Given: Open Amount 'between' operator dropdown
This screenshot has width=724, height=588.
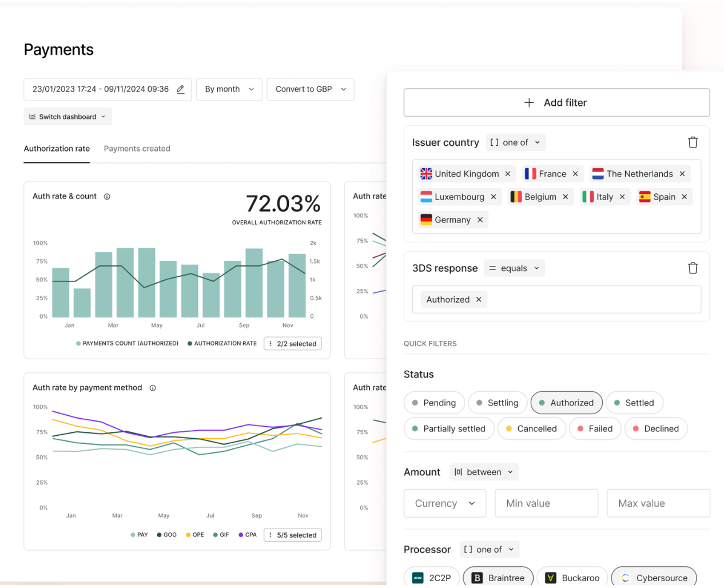Looking at the screenshot, I should pos(484,472).
